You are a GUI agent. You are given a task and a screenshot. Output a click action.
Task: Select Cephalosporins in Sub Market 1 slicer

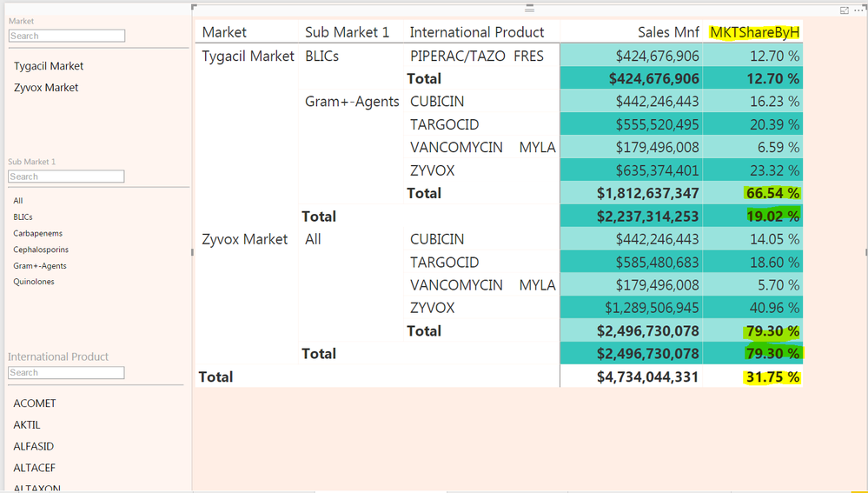41,250
